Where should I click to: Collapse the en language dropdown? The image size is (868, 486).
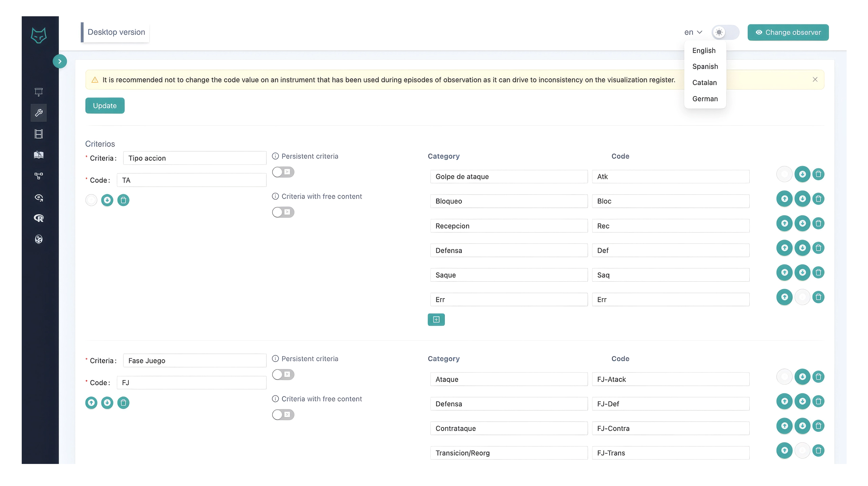point(693,33)
